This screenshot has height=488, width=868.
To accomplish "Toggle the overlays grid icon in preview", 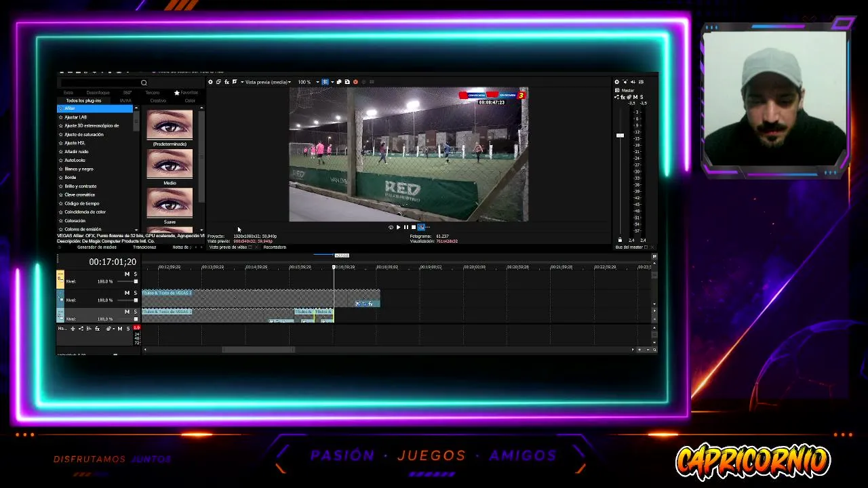I will point(325,82).
